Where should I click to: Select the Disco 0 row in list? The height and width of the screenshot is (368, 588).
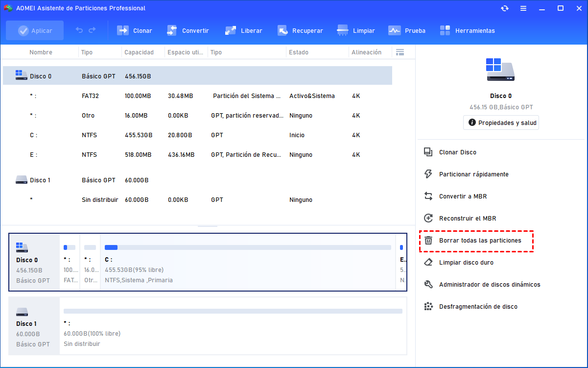(197, 76)
